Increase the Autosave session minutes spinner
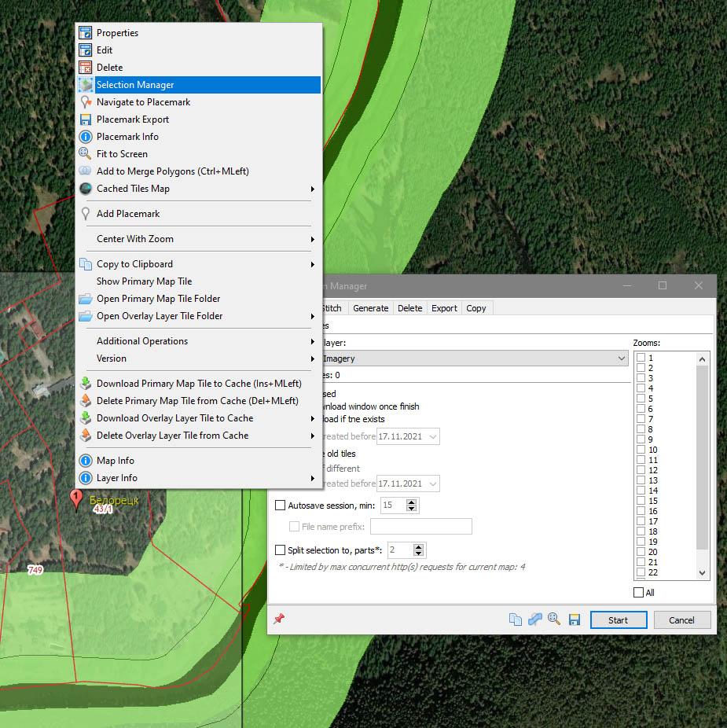 click(x=413, y=502)
